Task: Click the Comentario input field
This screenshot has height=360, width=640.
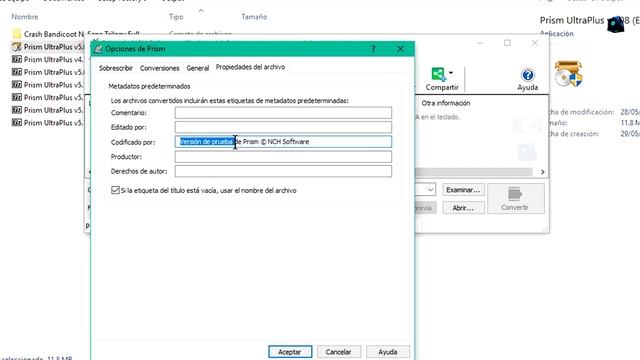Action: pos(283,113)
